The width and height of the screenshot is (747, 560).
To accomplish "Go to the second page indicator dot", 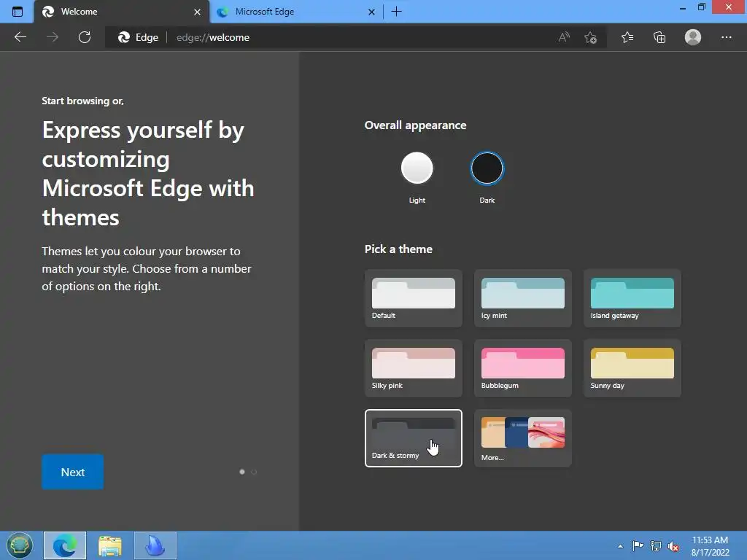I will pos(254,472).
